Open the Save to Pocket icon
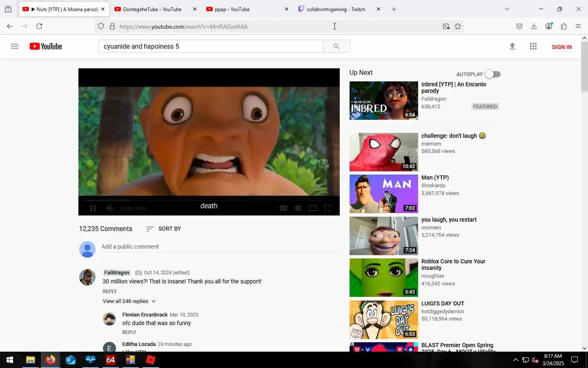 point(519,26)
